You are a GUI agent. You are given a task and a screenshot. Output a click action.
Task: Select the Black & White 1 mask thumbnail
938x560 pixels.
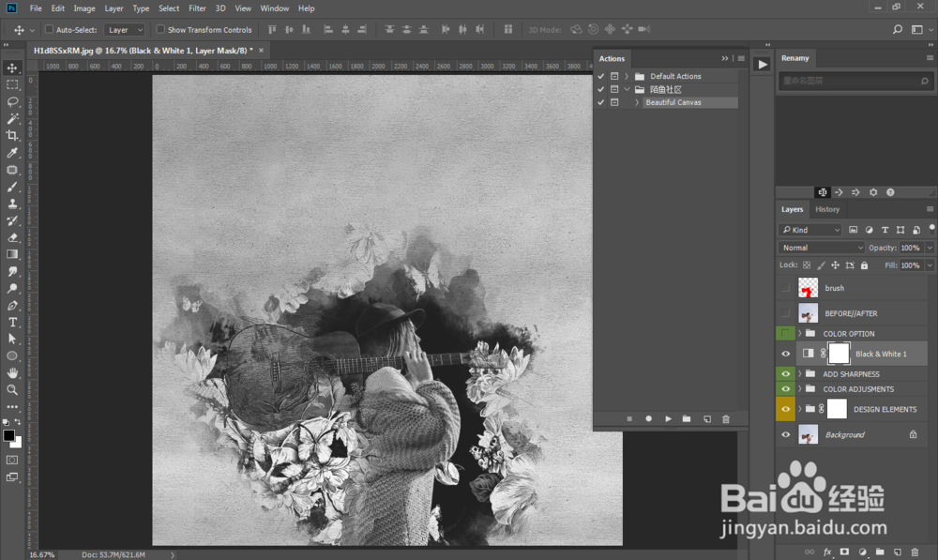(839, 354)
